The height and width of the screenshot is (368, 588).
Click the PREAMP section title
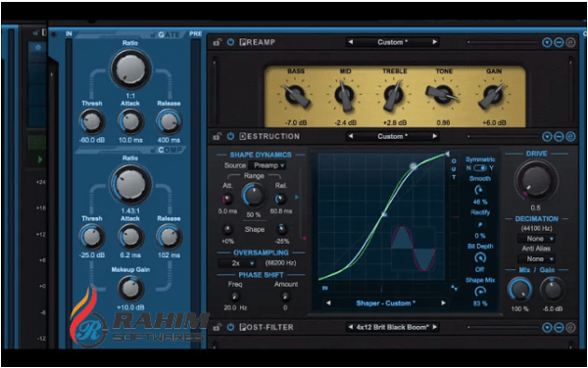pyautogui.click(x=257, y=42)
